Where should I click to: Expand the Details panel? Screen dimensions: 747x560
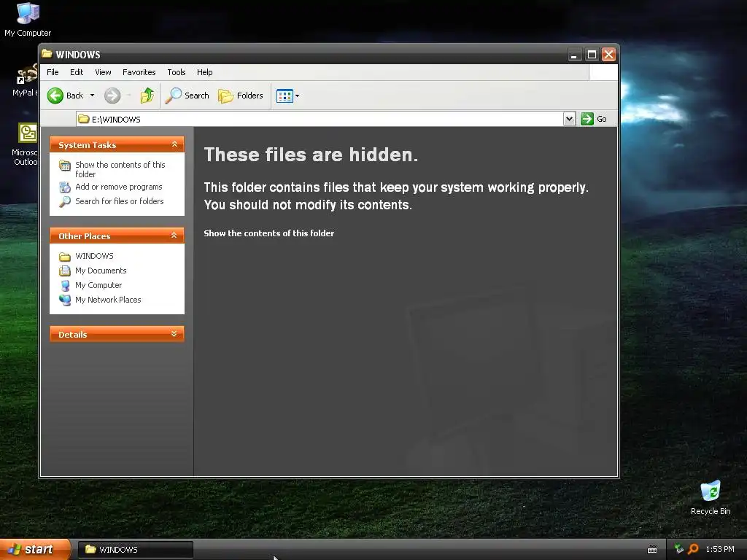tap(174, 334)
